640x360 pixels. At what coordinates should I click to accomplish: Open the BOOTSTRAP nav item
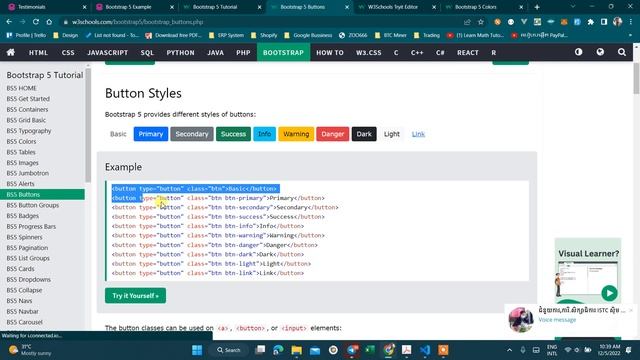[x=283, y=53]
